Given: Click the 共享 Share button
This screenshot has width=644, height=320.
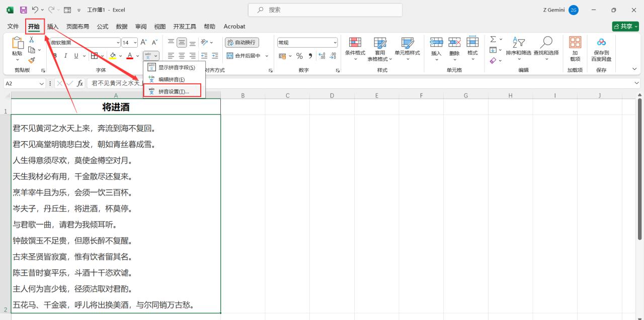Looking at the screenshot, I should click(x=626, y=26).
